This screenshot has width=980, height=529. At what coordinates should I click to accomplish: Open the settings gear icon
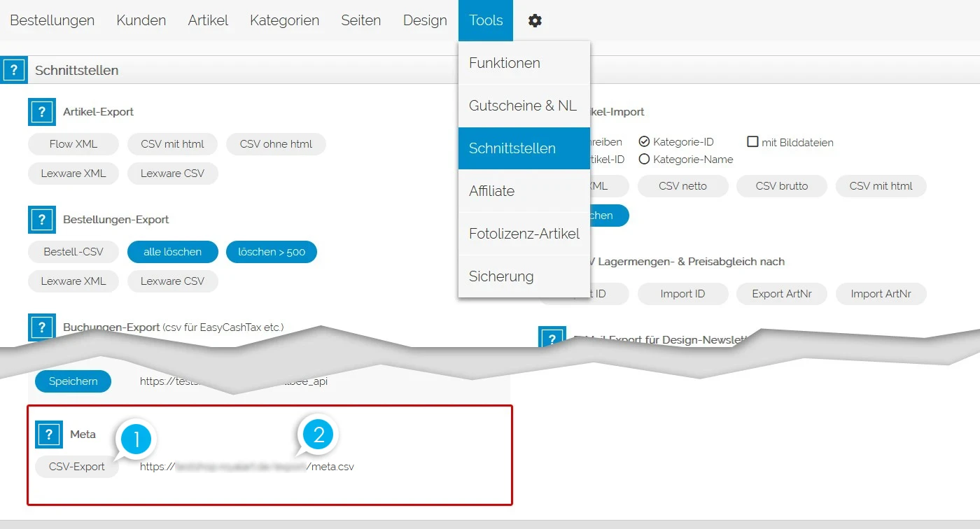coord(535,21)
